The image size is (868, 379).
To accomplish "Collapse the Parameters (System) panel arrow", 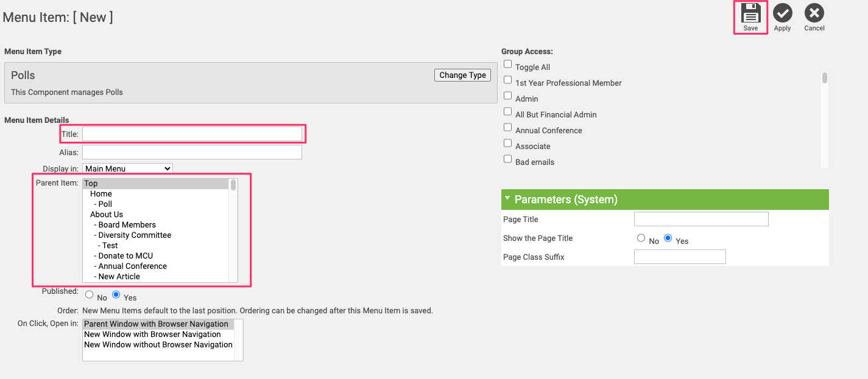I will (x=507, y=198).
